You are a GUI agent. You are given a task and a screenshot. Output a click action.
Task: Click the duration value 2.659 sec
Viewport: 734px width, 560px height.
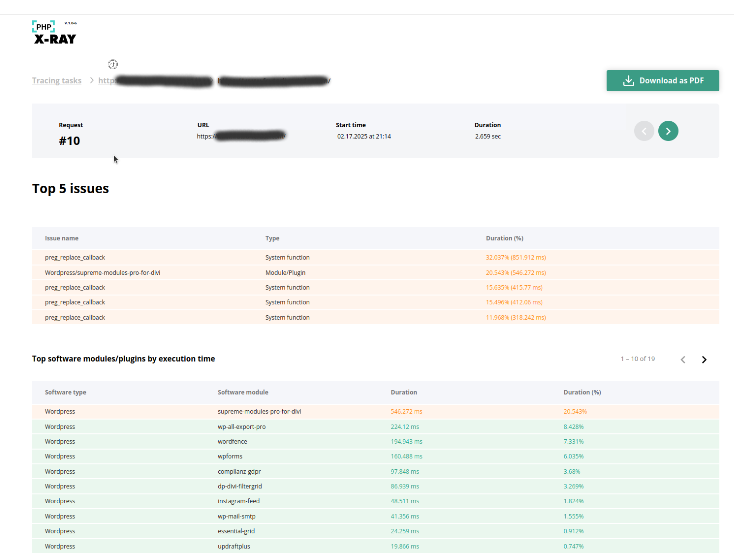(488, 136)
